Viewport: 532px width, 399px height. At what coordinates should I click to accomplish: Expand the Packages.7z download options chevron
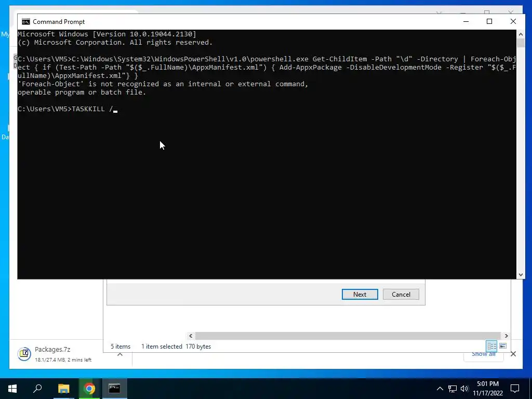click(120, 354)
